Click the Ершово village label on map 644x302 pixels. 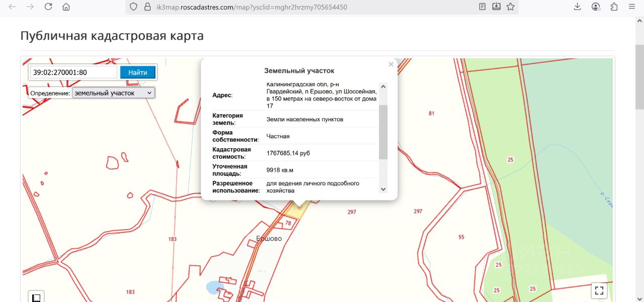click(269, 239)
